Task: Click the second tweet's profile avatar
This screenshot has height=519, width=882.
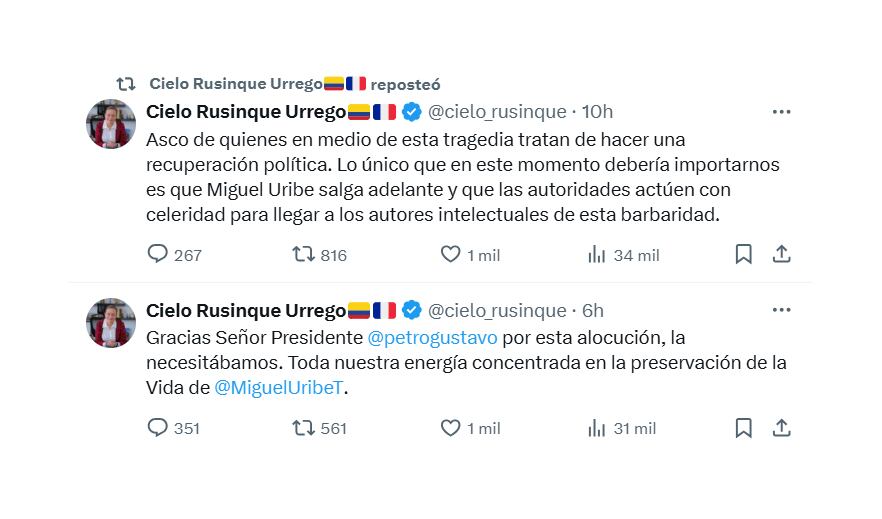Action: [x=111, y=323]
